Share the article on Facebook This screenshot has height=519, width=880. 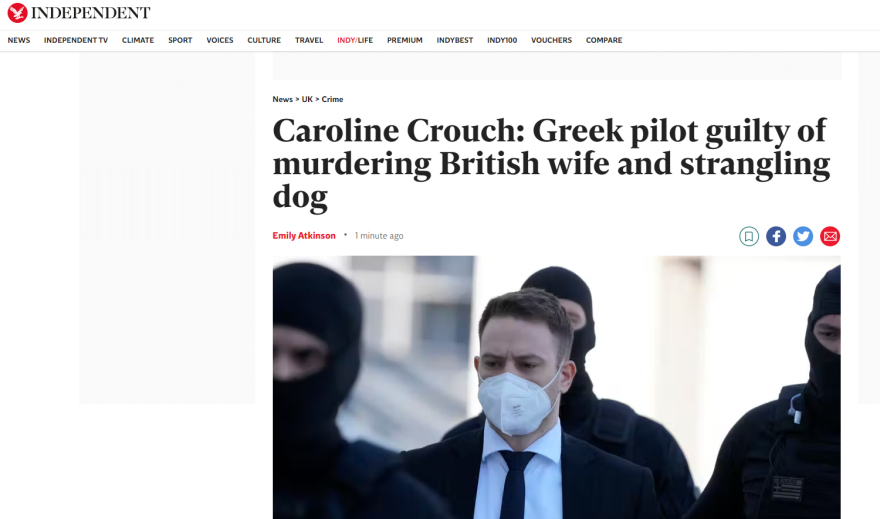tap(776, 236)
